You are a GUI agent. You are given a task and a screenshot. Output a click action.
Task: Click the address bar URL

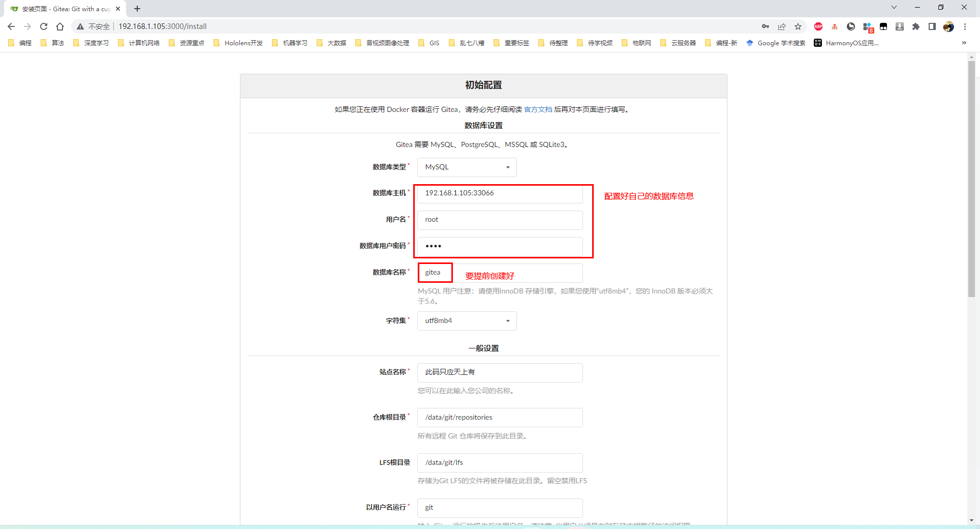pyautogui.click(x=163, y=26)
